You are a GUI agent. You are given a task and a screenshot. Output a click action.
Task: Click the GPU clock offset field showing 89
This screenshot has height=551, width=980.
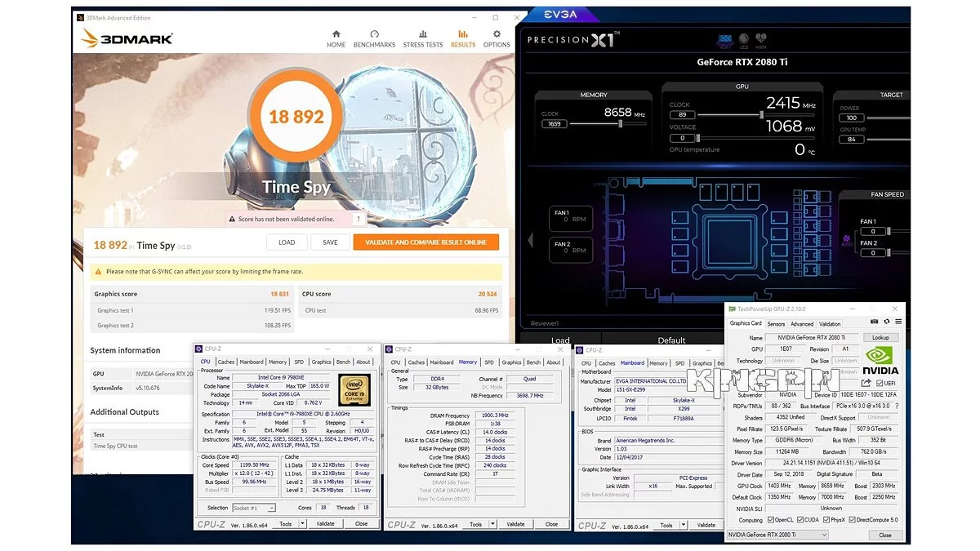tap(681, 115)
